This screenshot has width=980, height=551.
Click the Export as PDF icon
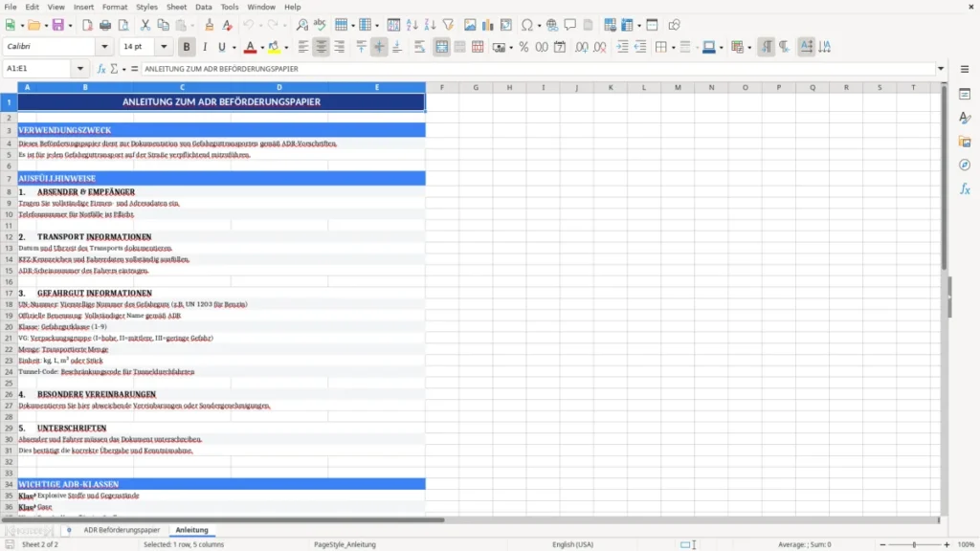(87, 25)
